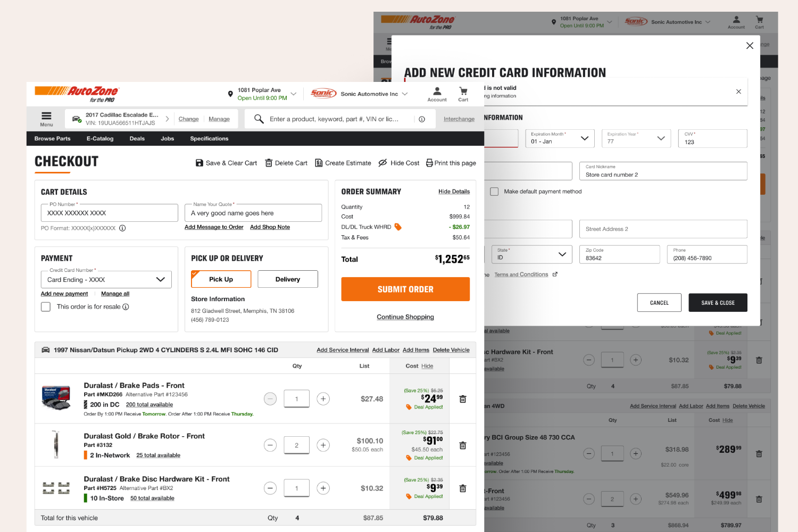The width and height of the screenshot is (798, 532).
Task: Click Duralast Brake Pads product thumbnail
Action: tap(56, 398)
